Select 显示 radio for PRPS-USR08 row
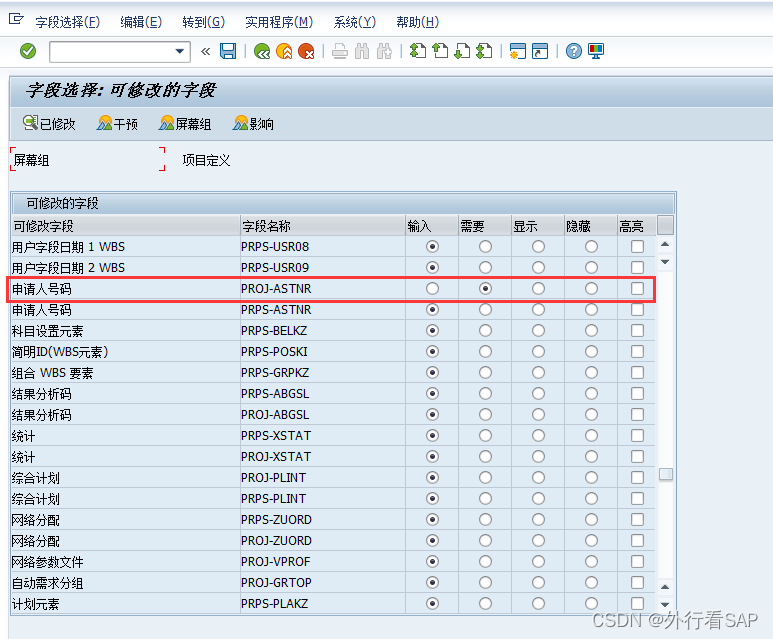Image resolution: width=773 pixels, height=639 pixels. 538,247
